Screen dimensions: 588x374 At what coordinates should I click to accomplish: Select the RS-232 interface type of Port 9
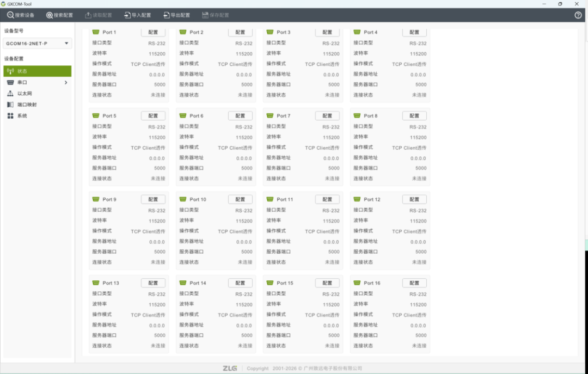[x=157, y=211]
